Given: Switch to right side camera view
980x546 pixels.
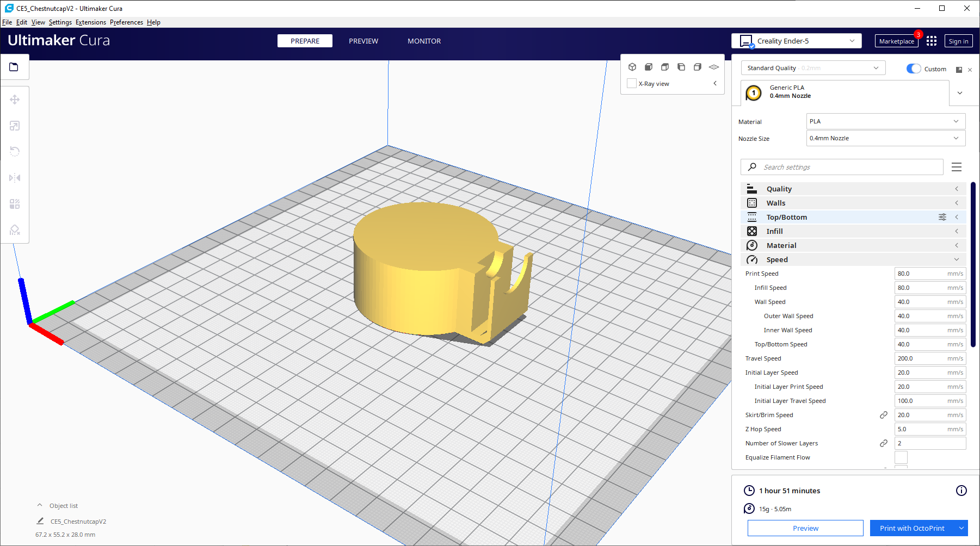Looking at the screenshot, I should click(x=698, y=67).
